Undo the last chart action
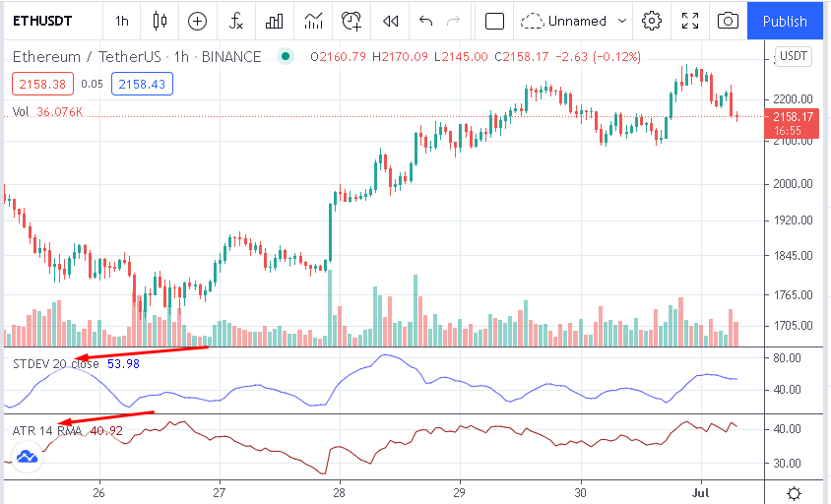The image size is (831, 504). click(x=425, y=21)
